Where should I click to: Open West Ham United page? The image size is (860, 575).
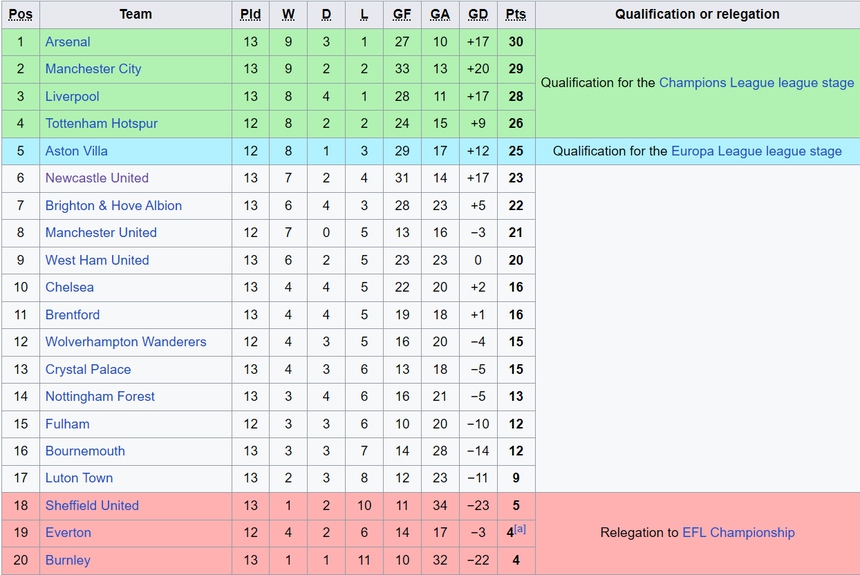96,260
